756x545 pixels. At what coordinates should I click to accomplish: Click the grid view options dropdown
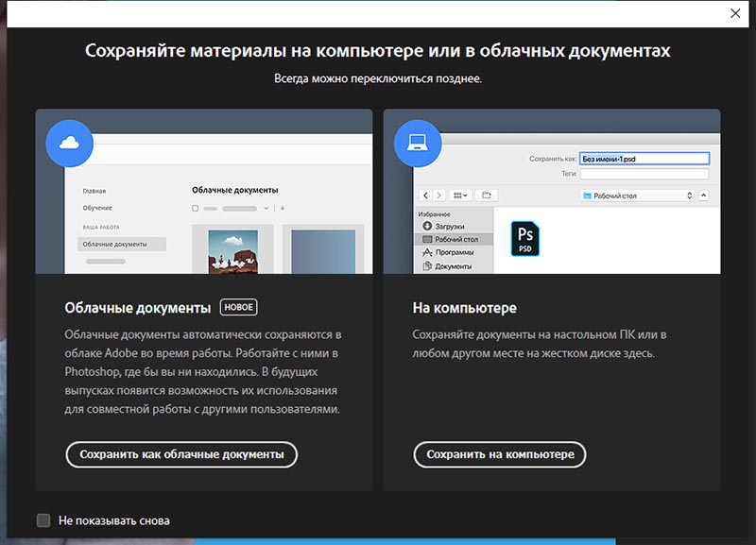[x=460, y=196]
